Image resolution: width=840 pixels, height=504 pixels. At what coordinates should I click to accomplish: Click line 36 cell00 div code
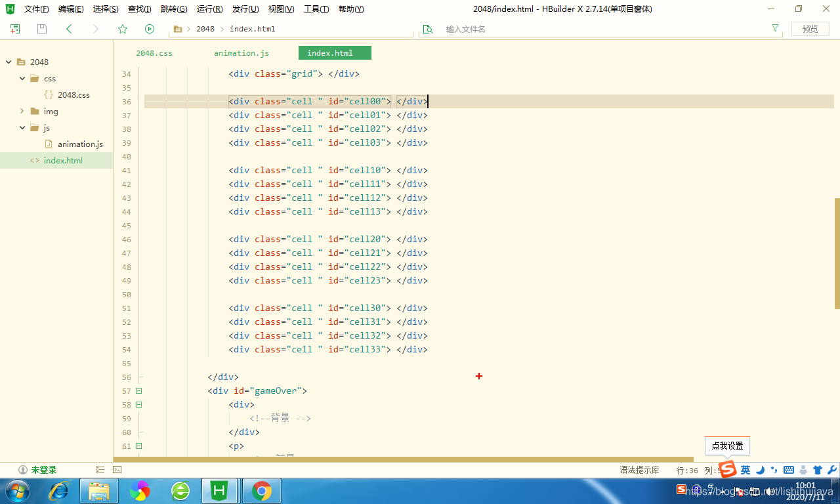click(328, 101)
